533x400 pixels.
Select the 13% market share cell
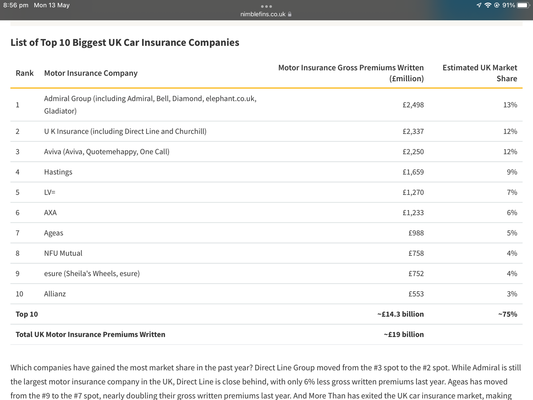tap(510, 105)
